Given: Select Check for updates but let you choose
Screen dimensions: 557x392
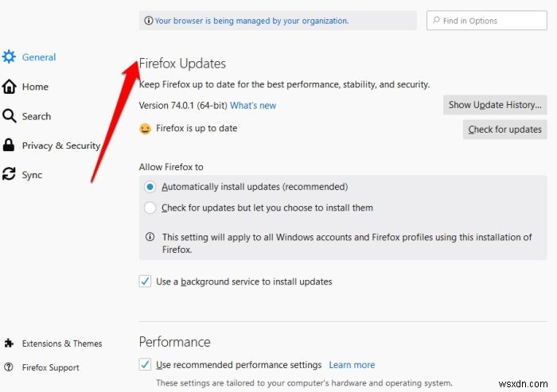Looking at the screenshot, I should click(x=150, y=208).
